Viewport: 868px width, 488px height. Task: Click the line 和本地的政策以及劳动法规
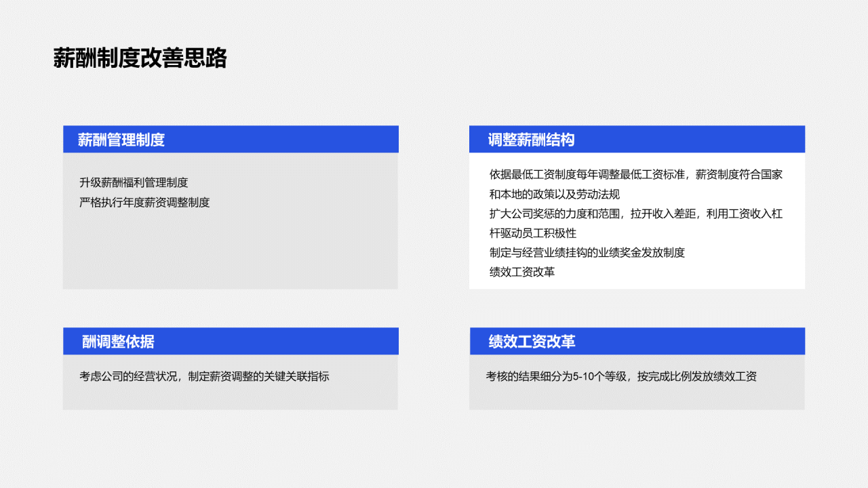(x=555, y=194)
